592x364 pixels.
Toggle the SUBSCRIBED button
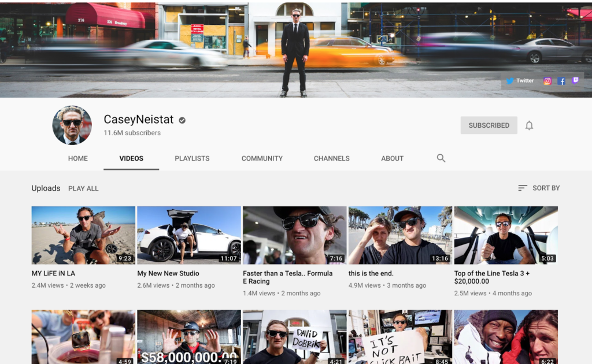coord(489,125)
